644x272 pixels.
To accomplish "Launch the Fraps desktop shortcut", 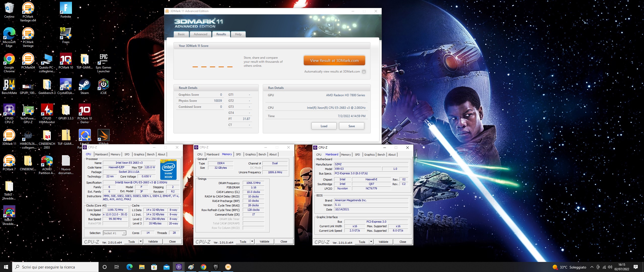I will (66, 36).
